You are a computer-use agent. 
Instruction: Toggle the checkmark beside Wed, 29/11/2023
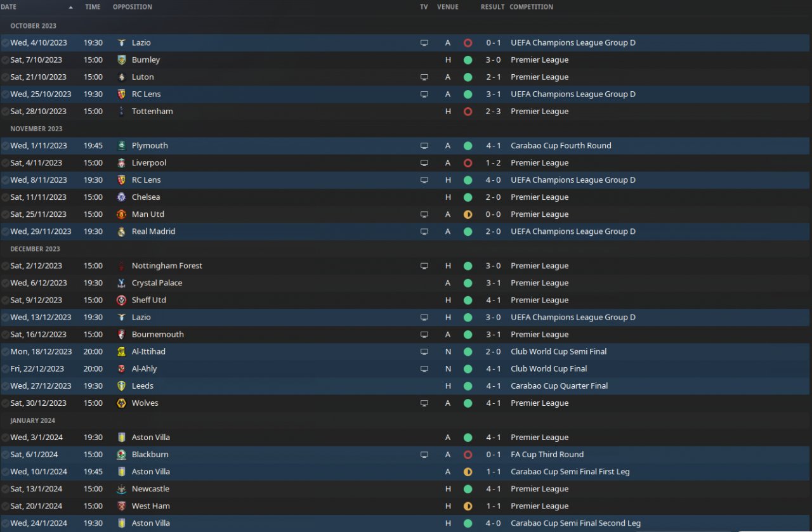[6, 232]
